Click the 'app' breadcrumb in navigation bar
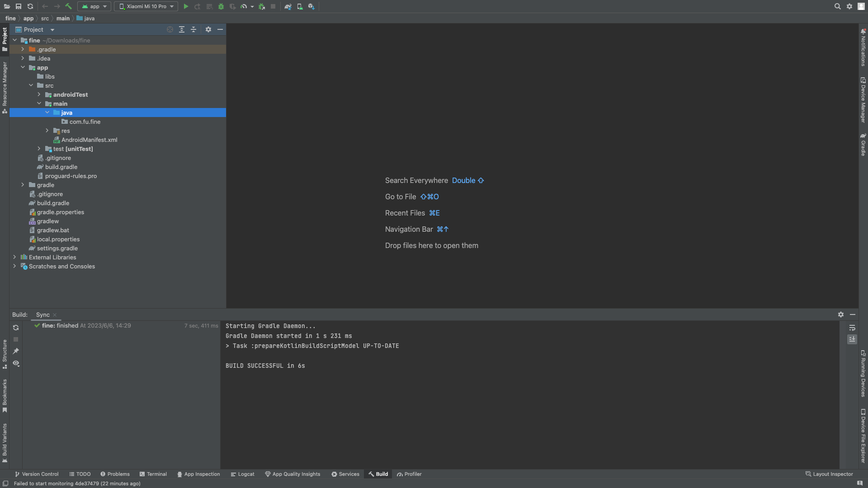The width and height of the screenshot is (868, 488). 28,19
